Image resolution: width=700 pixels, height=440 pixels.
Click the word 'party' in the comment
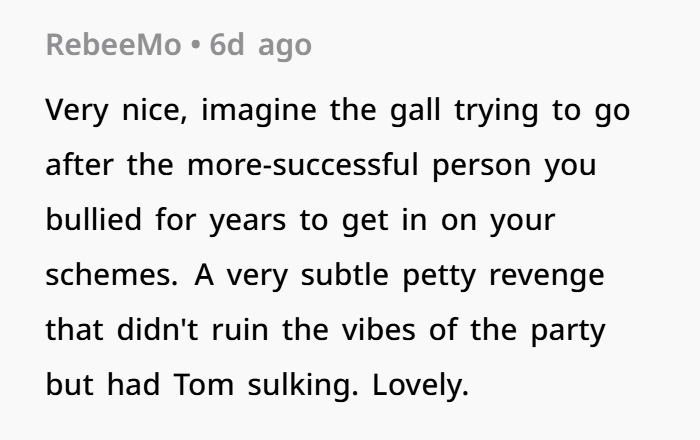coord(568,332)
